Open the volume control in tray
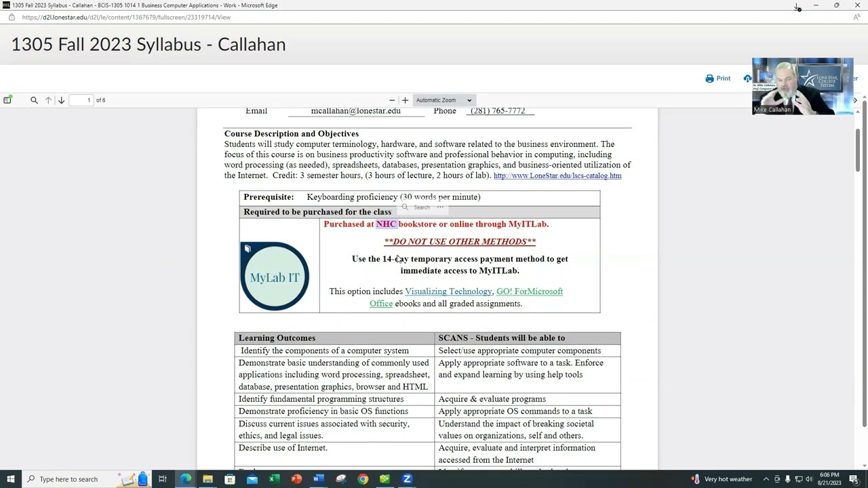This screenshot has height=488, width=868. point(809,479)
